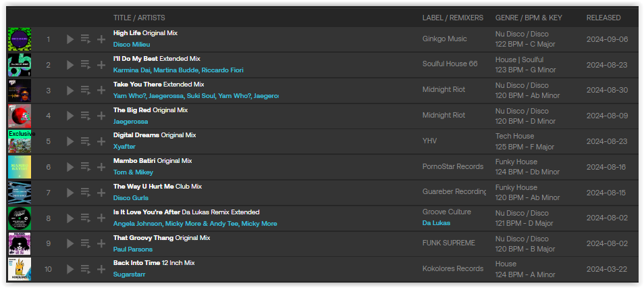Click Da Lukas remixer link
Viewport: 644px width, 288px height.
[436, 223]
